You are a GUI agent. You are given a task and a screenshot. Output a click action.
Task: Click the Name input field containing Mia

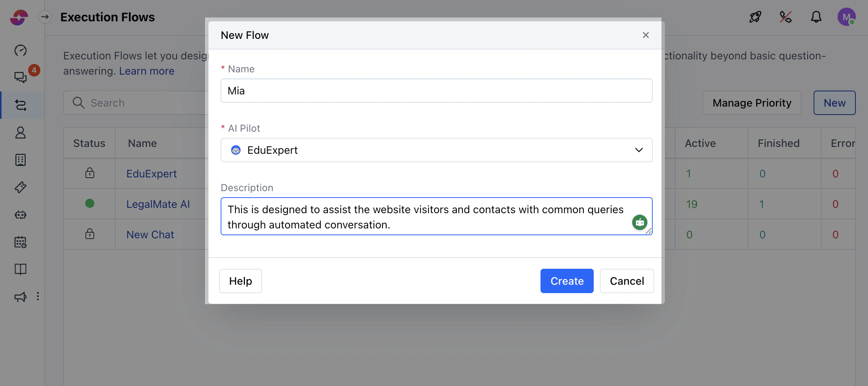pyautogui.click(x=437, y=91)
